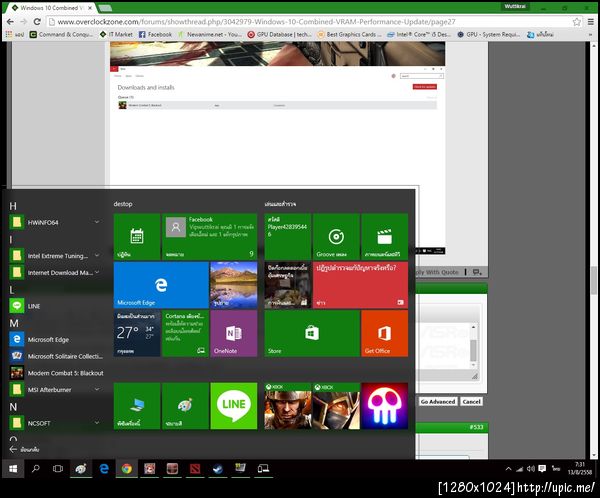The height and width of the screenshot is (498, 600).
Task: Switch to Chrome on the taskbar
Action: [x=127, y=469]
